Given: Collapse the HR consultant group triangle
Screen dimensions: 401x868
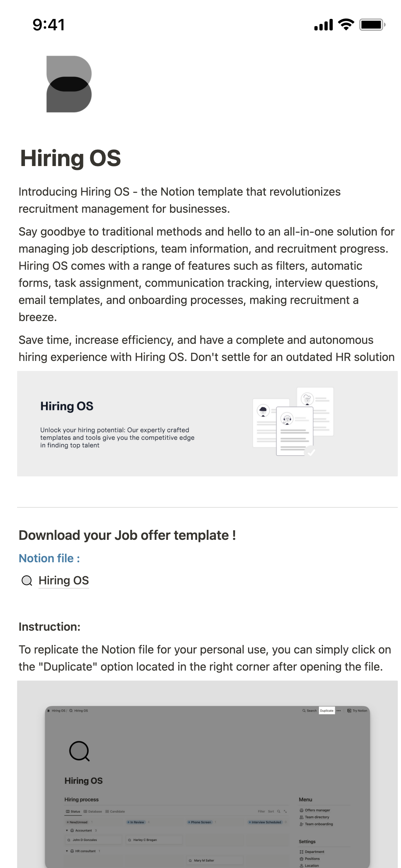Looking at the screenshot, I should 67,851.
